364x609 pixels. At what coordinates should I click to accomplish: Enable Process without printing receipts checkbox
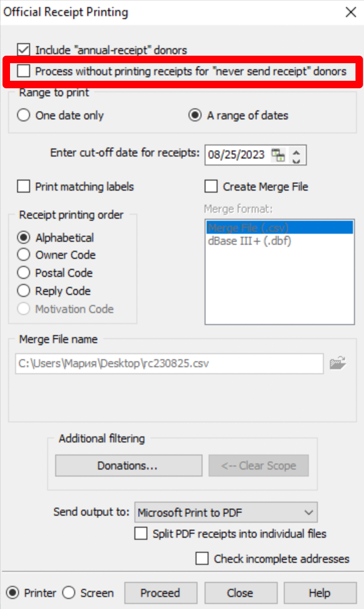tap(24, 71)
